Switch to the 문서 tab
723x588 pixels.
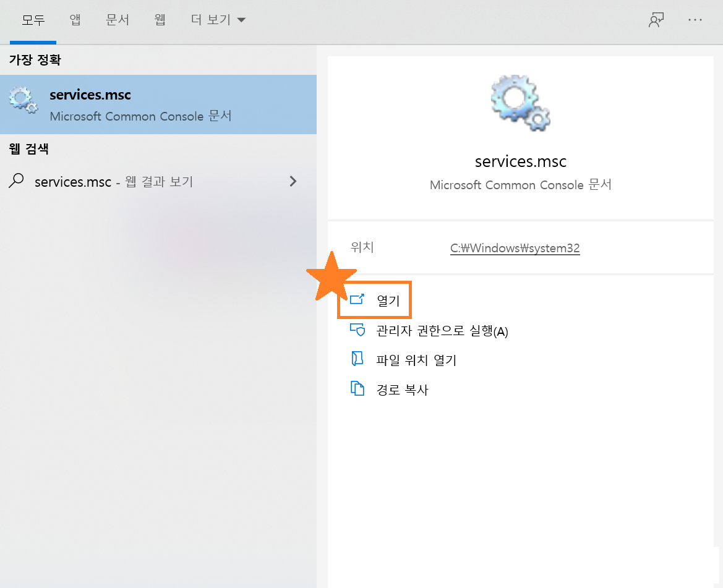(x=117, y=20)
